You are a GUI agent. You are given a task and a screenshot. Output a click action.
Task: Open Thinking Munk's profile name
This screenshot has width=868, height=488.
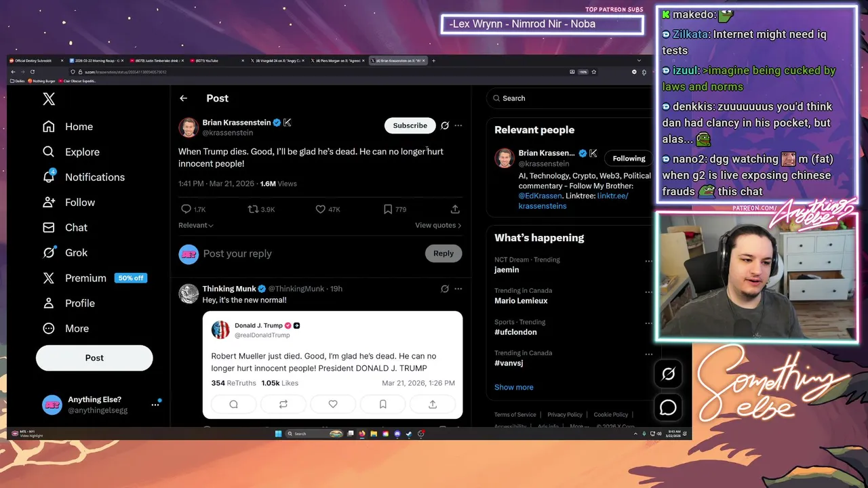[229, 289]
